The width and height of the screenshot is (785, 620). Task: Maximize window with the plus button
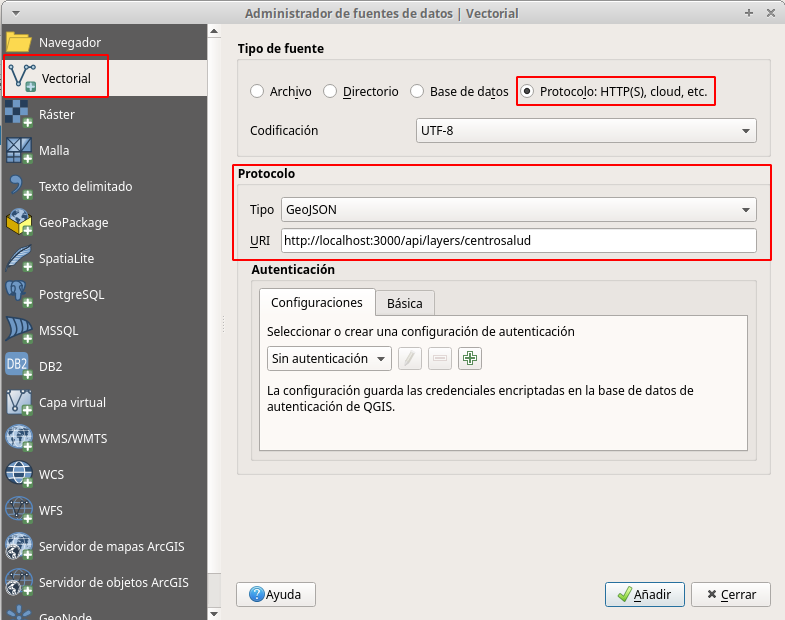(749, 13)
